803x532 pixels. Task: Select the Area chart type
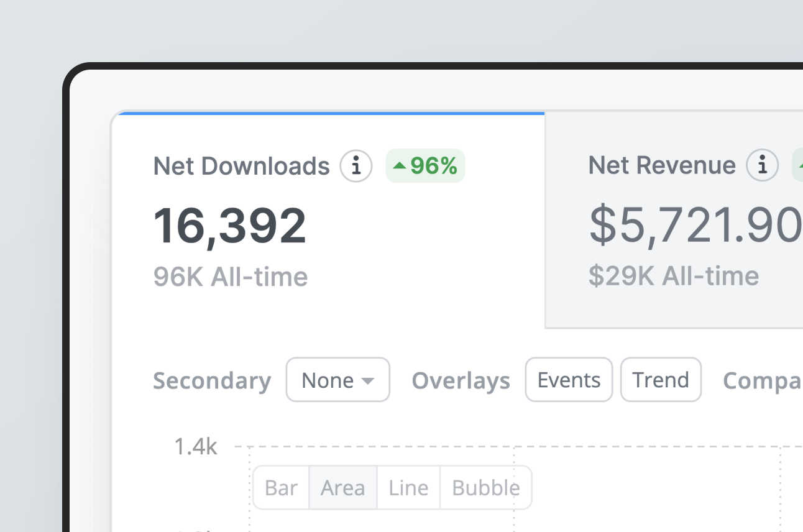342,488
